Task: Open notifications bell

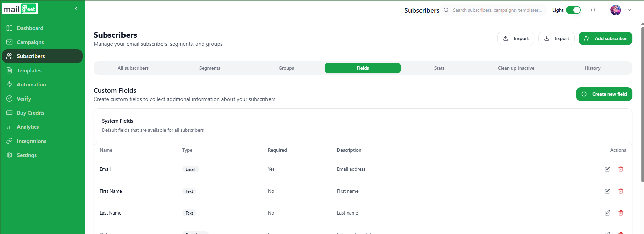Action: click(593, 10)
